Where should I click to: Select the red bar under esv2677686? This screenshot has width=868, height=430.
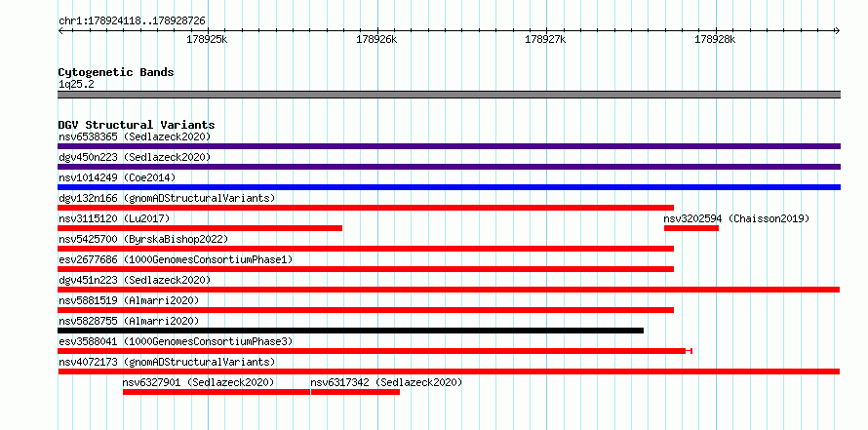366,269
